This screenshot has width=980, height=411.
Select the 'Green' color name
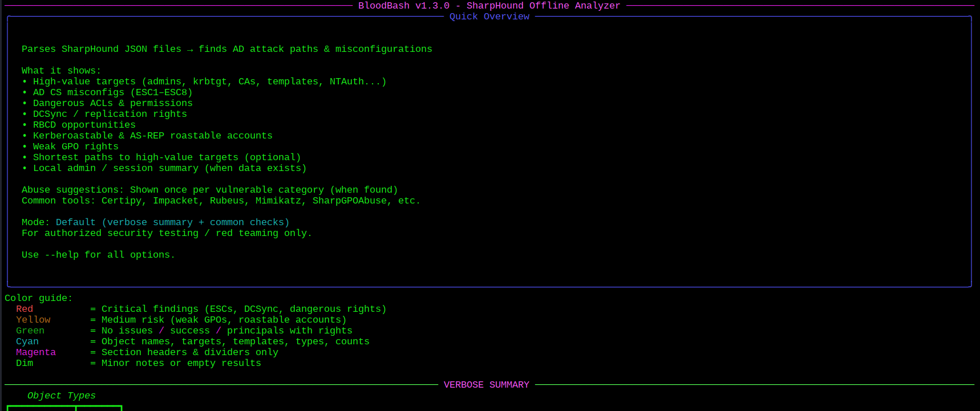pos(30,331)
